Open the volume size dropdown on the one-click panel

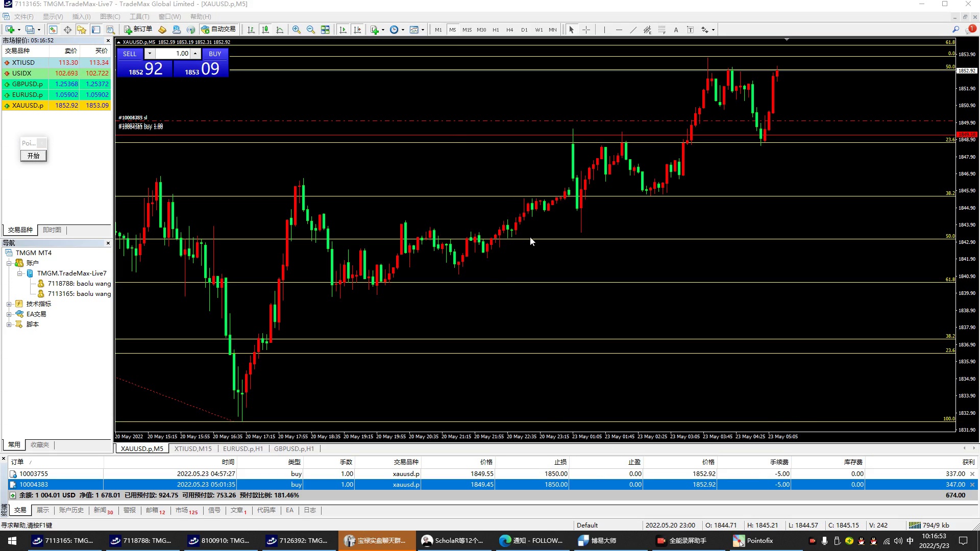(x=150, y=54)
